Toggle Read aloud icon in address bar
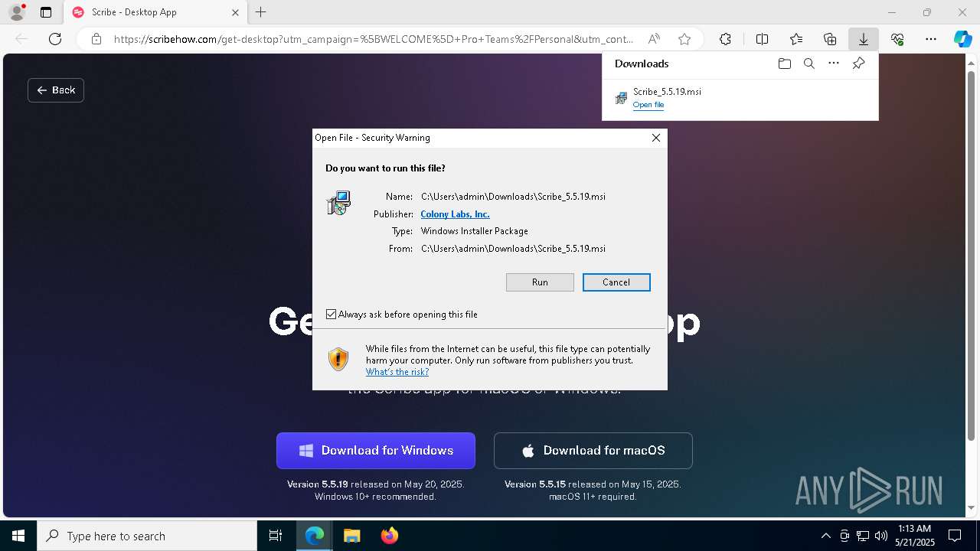 pyautogui.click(x=654, y=39)
